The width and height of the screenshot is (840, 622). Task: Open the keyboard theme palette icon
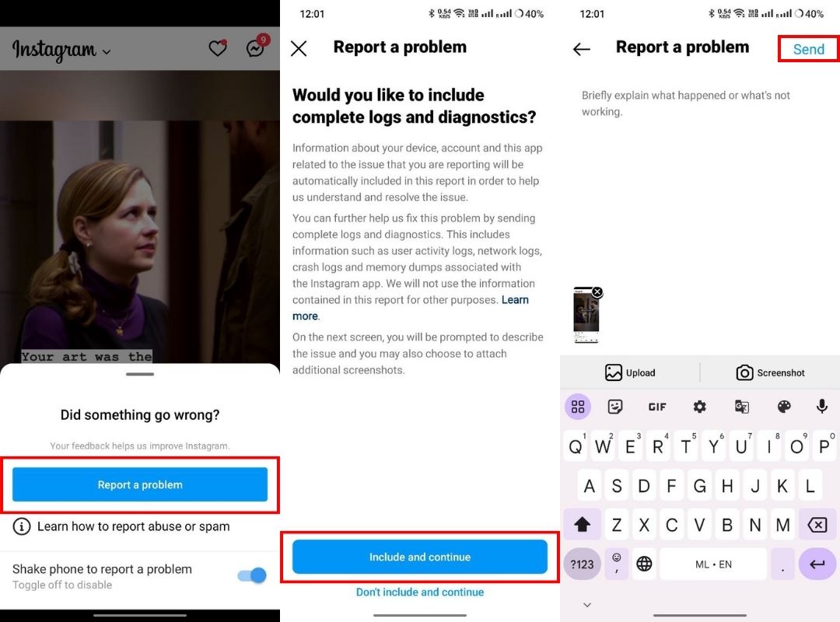coord(784,407)
